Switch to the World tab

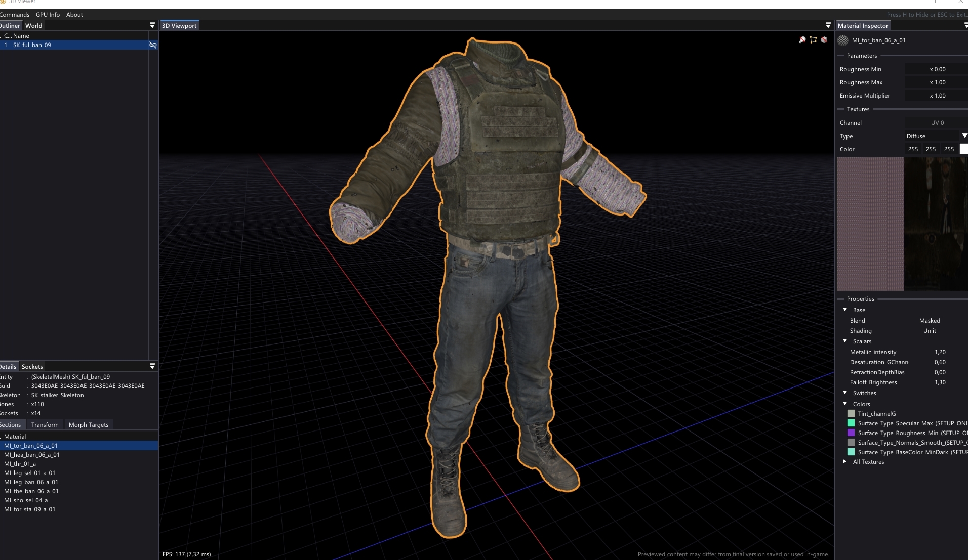[x=34, y=26]
